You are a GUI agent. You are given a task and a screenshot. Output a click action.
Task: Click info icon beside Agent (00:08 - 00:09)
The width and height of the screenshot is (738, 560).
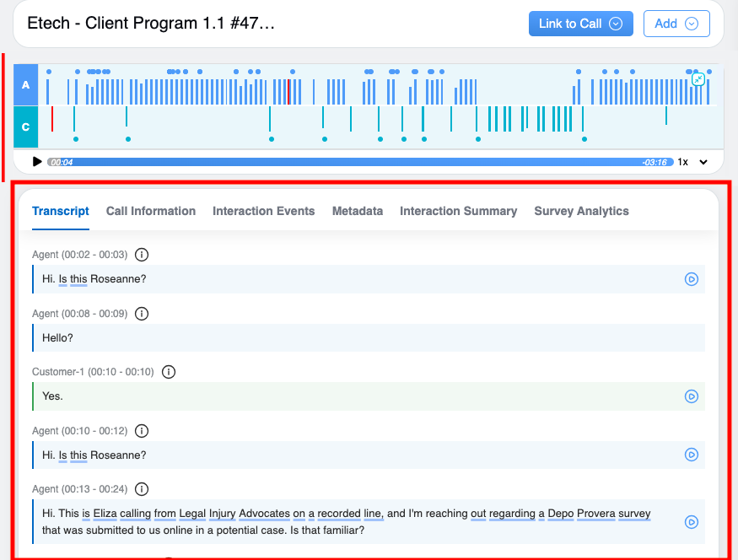pyautogui.click(x=142, y=314)
